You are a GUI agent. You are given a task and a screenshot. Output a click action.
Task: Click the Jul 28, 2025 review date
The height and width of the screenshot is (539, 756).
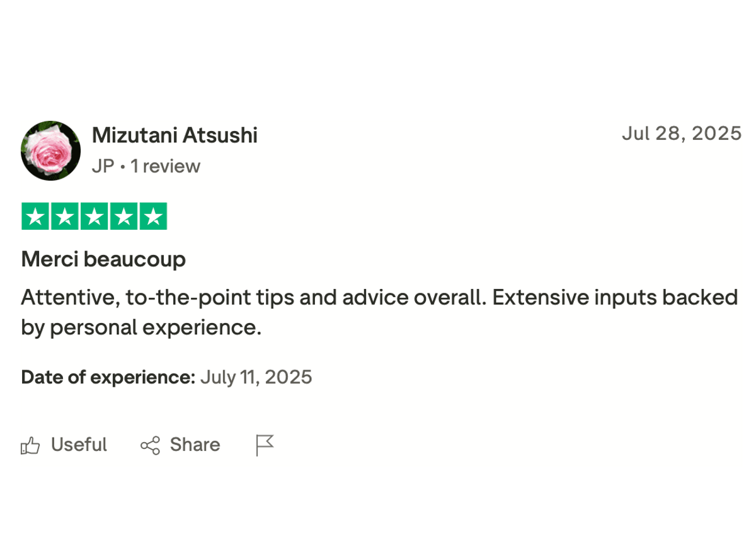coord(681,133)
